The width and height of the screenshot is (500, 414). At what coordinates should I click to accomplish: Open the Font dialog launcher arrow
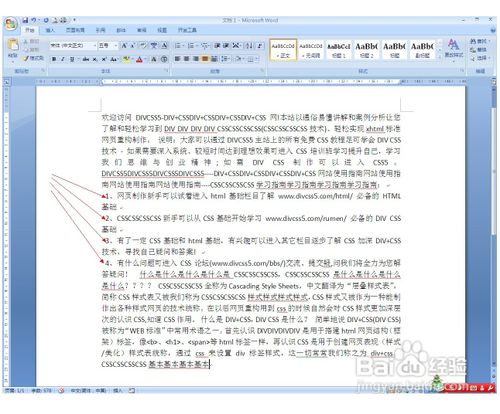[x=166, y=71]
